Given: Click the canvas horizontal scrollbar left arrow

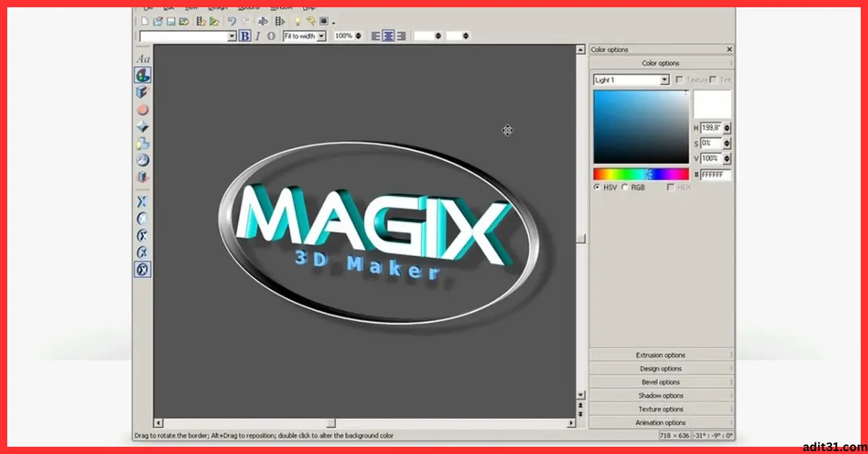Looking at the screenshot, I should coord(158,423).
